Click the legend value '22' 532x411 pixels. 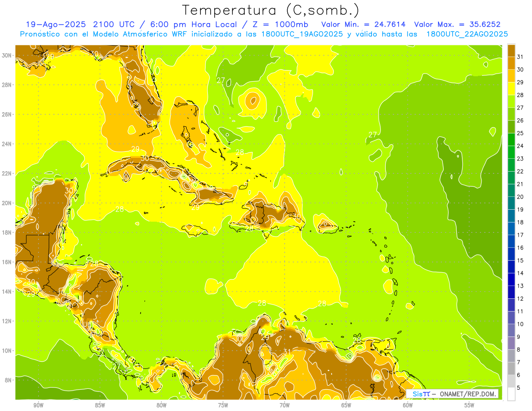pos(520,171)
